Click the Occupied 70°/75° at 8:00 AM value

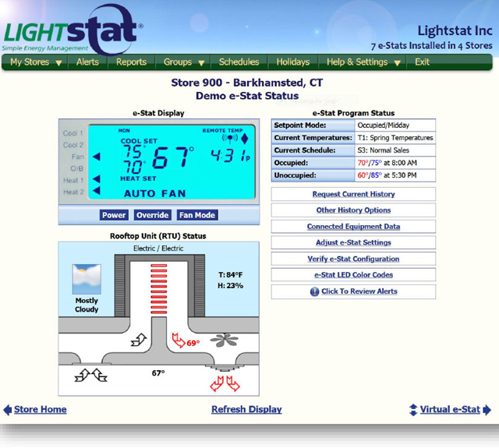point(388,163)
